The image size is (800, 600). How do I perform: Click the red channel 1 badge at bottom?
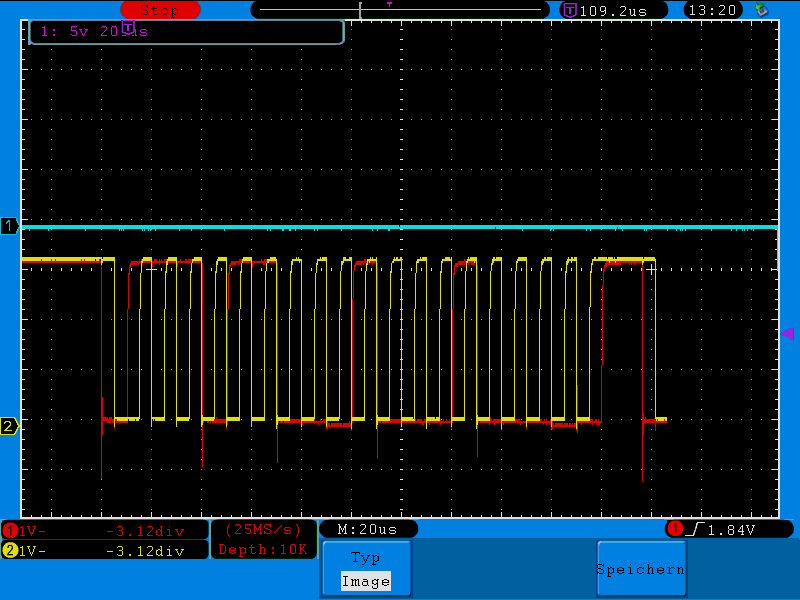coord(9,531)
